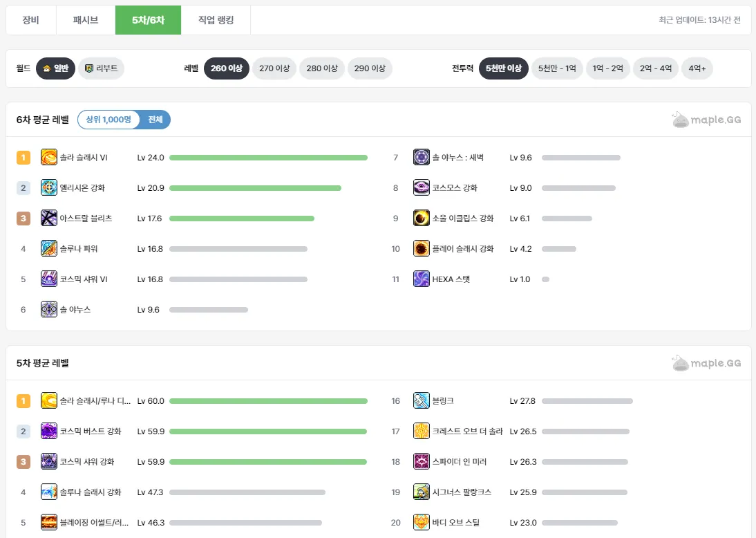Click the 엘리시온 강화 skill icon
The width and height of the screenshot is (756, 538).
coord(48,187)
